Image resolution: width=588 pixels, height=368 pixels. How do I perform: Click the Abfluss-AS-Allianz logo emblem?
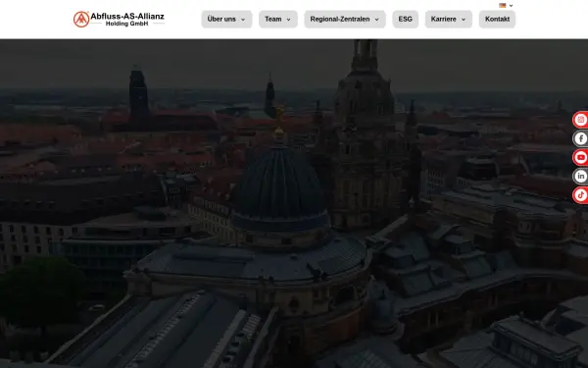point(81,20)
